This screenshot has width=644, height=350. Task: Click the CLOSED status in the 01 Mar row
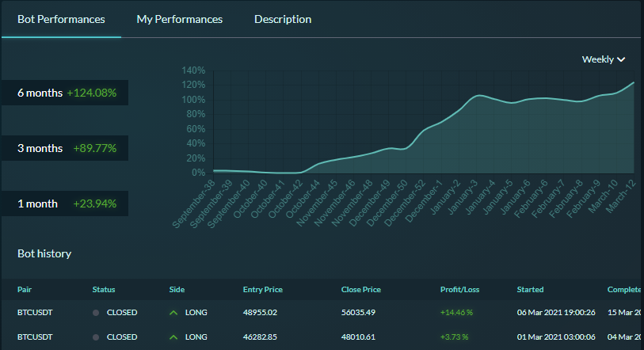(122, 337)
